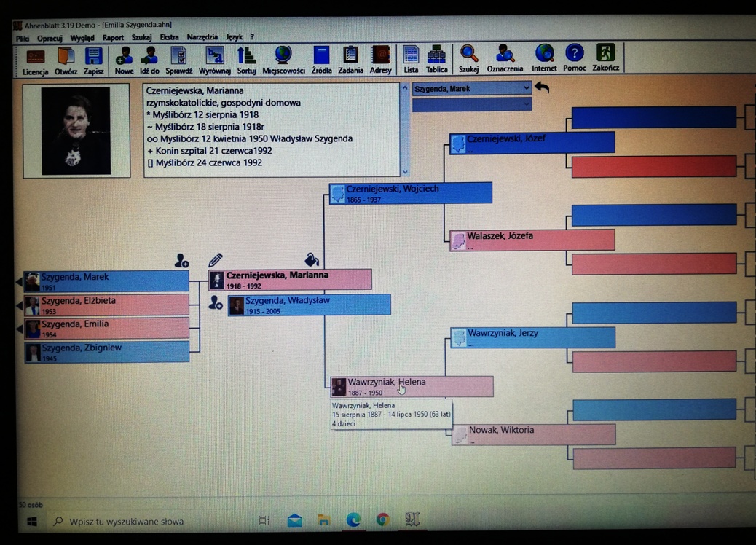Click Marianna's portrait photo thumbnail
756x545 pixels.
(76, 131)
